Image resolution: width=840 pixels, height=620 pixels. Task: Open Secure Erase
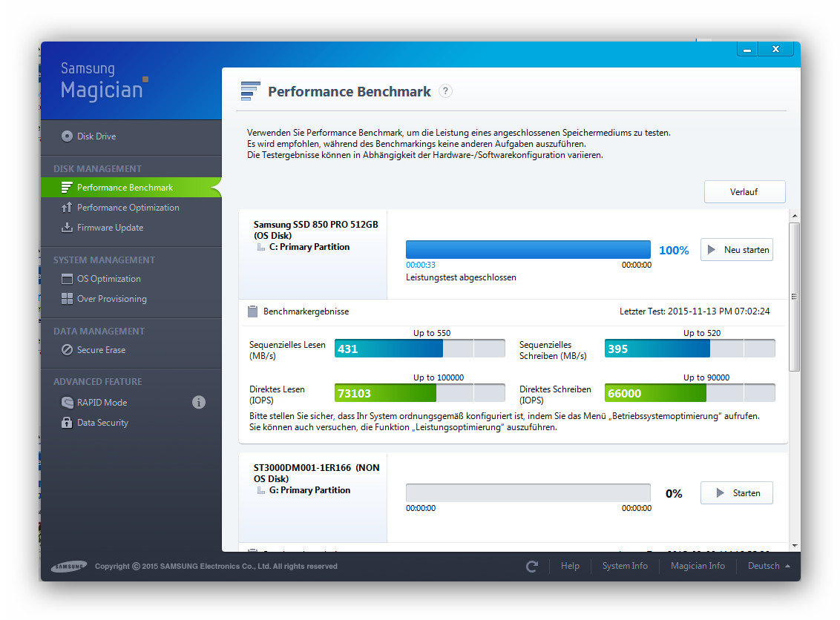tap(101, 349)
